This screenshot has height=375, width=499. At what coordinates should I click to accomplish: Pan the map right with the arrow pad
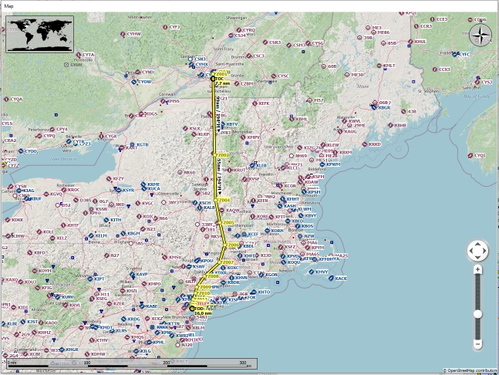click(x=484, y=251)
